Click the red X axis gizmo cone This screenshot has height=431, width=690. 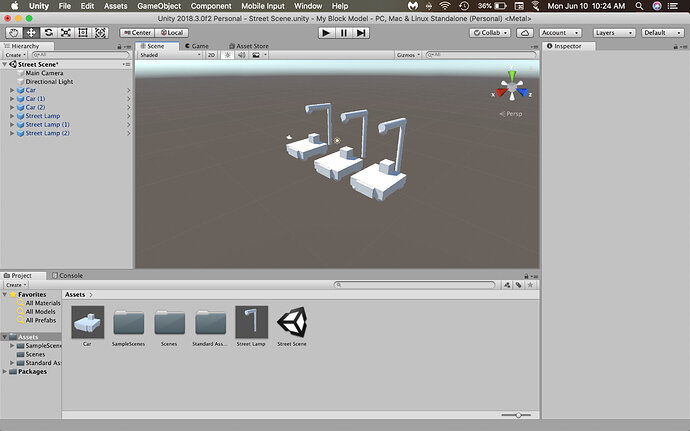pyautogui.click(x=501, y=92)
